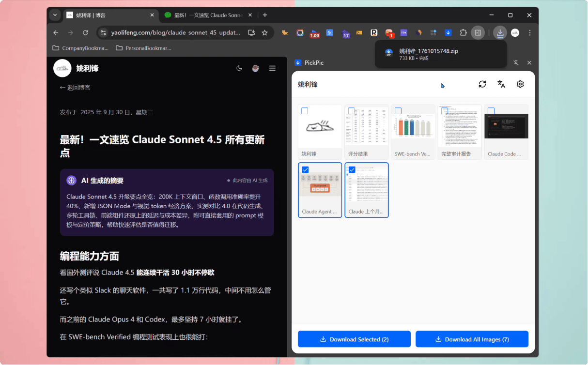Switch to the Claude Sonnet article tab

pos(206,15)
